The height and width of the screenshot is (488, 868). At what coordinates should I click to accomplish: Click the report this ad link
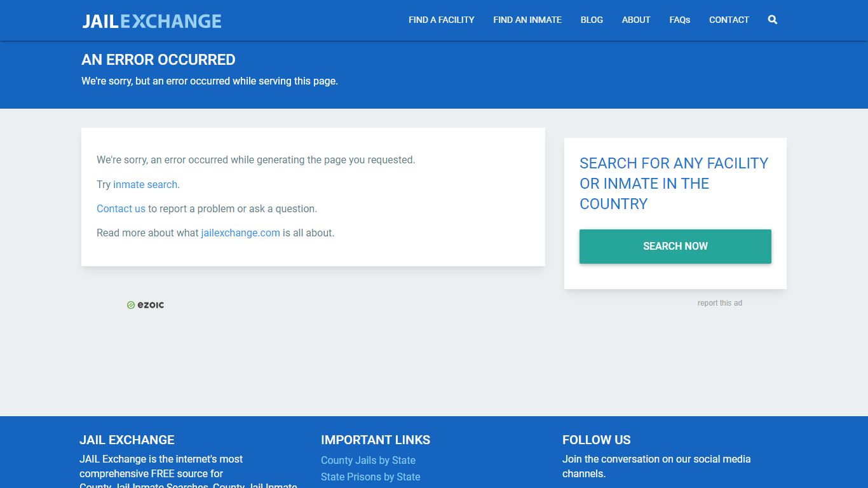click(x=720, y=303)
